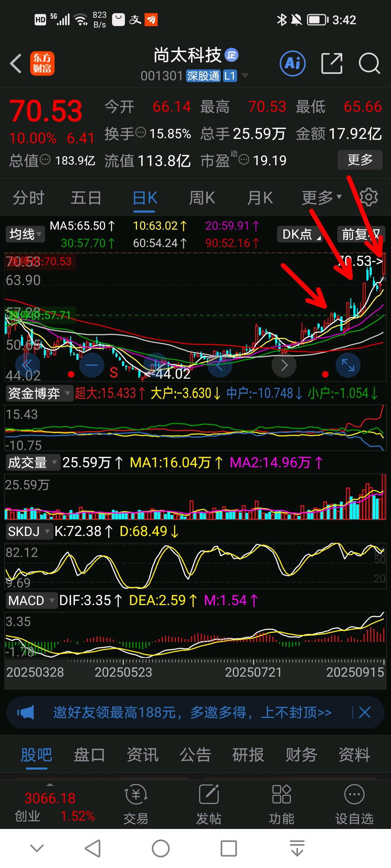Zoom out chart with minus icon

(92, 365)
